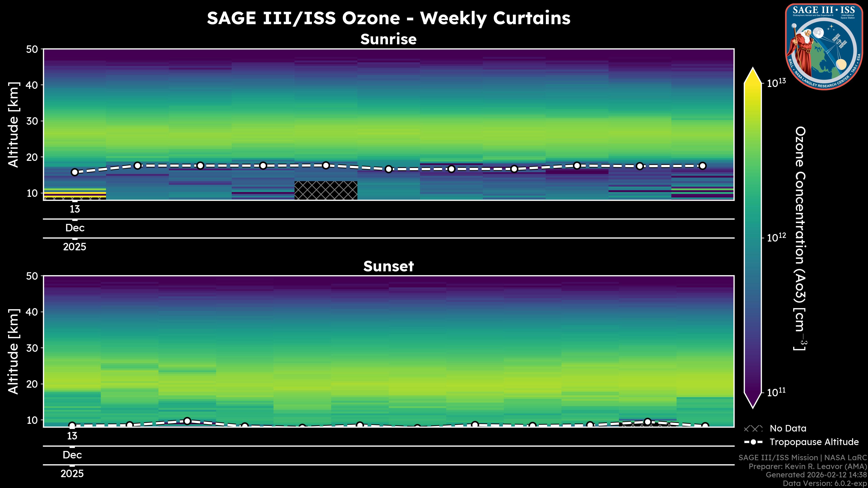868x488 pixels.
Task: Click the 13 date tick under Sunrise
Action: (x=75, y=209)
